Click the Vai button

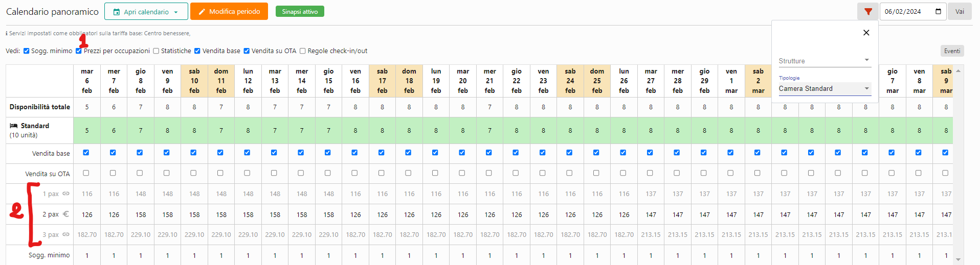960,12
